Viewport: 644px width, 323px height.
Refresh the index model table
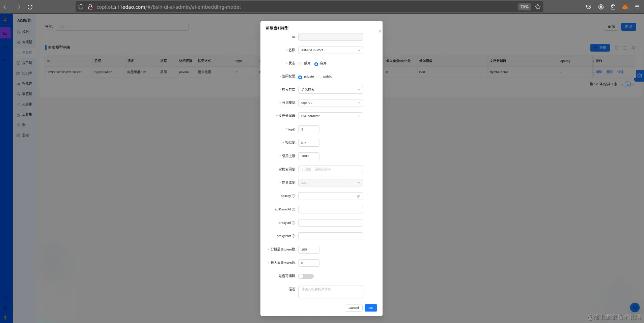pyautogui.click(x=616, y=48)
